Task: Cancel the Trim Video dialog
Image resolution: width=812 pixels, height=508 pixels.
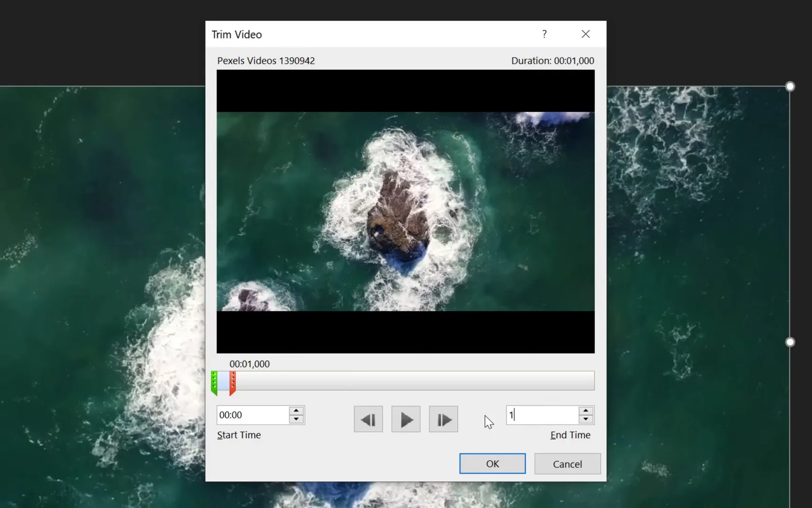Action: coord(567,463)
